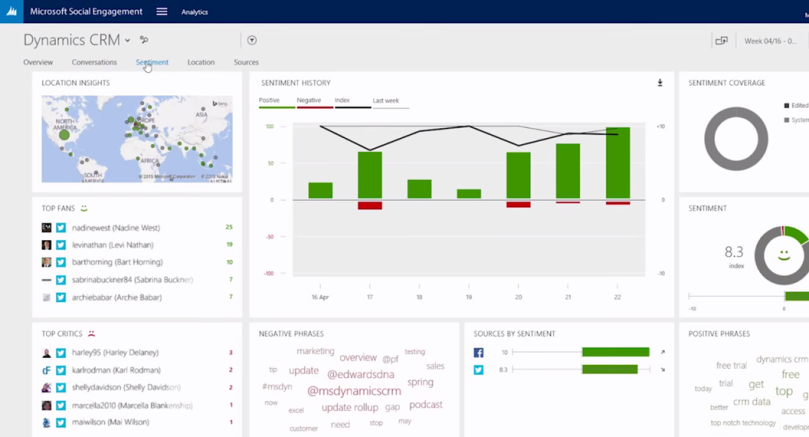Toggle the Index legend in Sentiment History

(352, 102)
